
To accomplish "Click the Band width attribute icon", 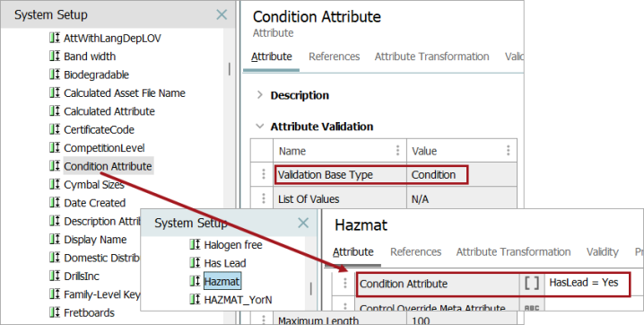I will point(55,56).
